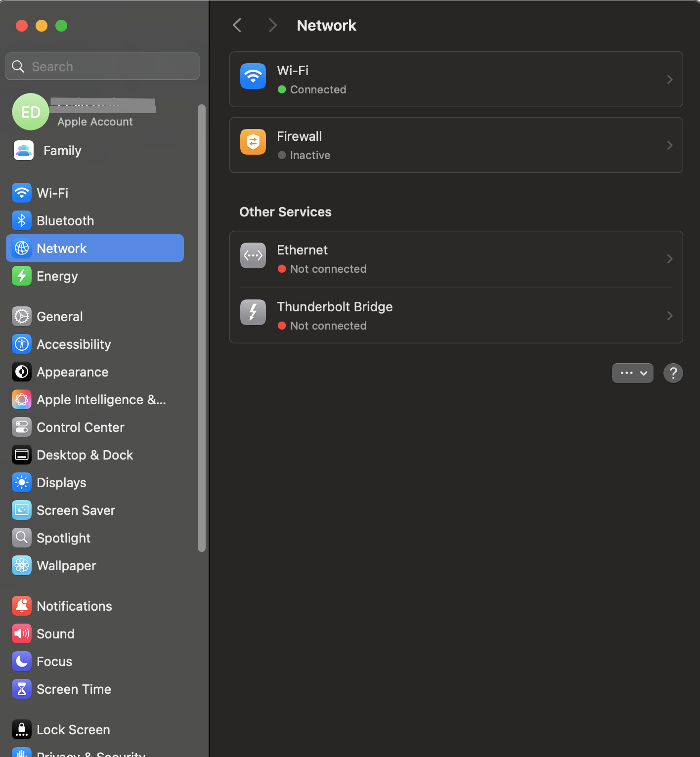The image size is (700, 757).
Task: Select Displays label in the sidebar
Action: click(x=62, y=483)
